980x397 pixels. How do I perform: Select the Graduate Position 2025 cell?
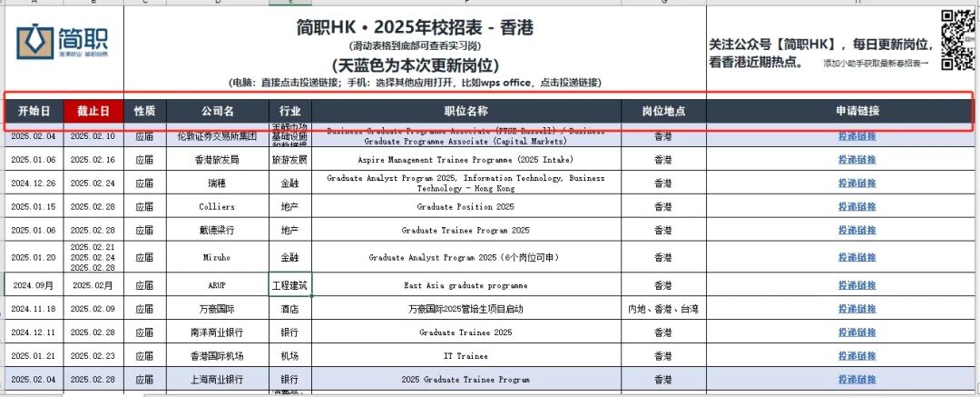[466, 206]
